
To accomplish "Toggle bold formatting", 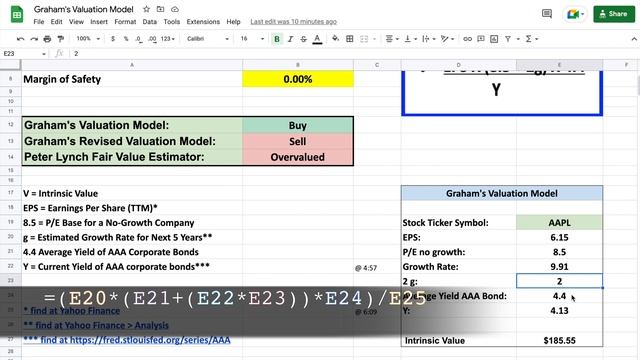I will [x=277, y=39].
